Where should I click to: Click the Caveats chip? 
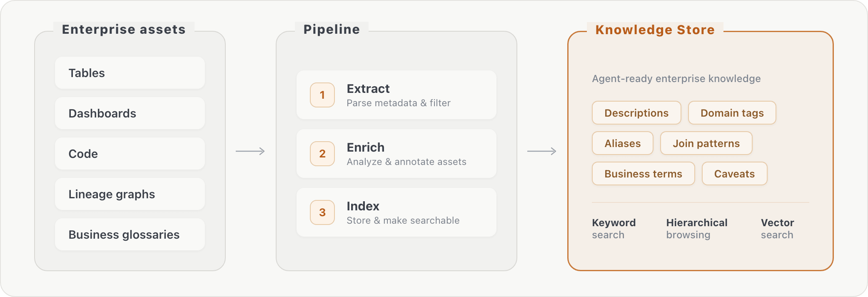click(734, 174)
